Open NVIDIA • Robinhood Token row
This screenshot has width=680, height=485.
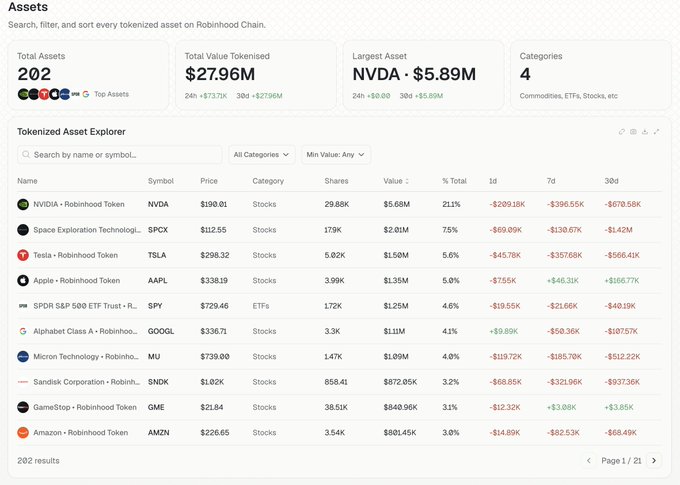(x=340, y=204)
